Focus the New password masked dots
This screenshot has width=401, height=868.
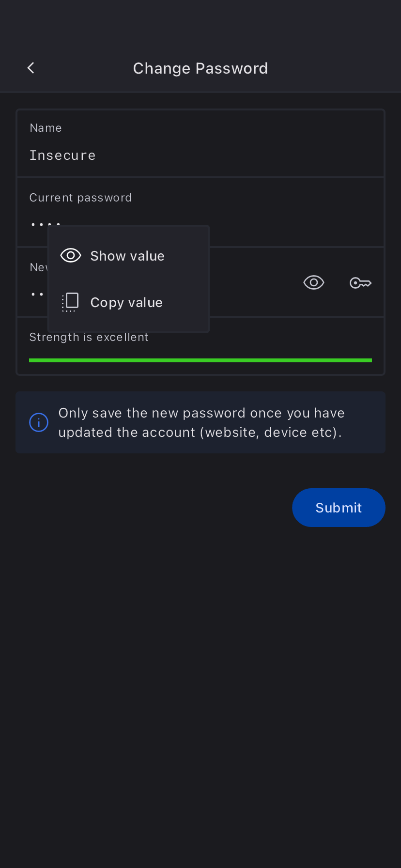pyautogui.click(x=37, y=294)
